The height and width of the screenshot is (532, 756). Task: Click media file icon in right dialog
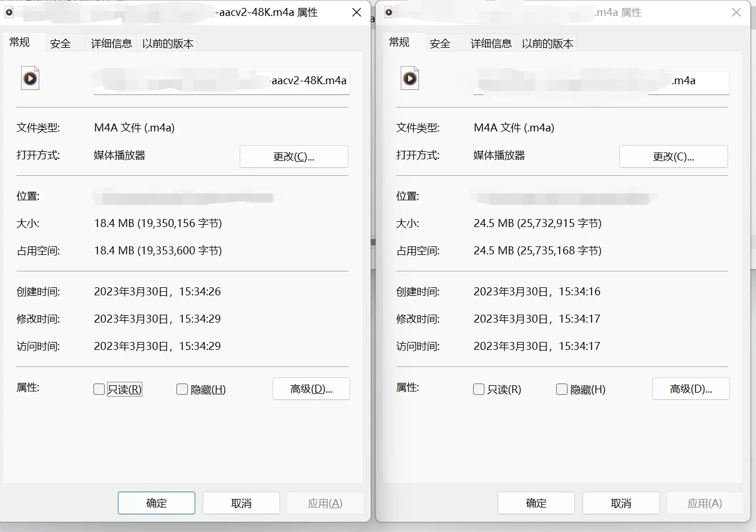[410, 79]
